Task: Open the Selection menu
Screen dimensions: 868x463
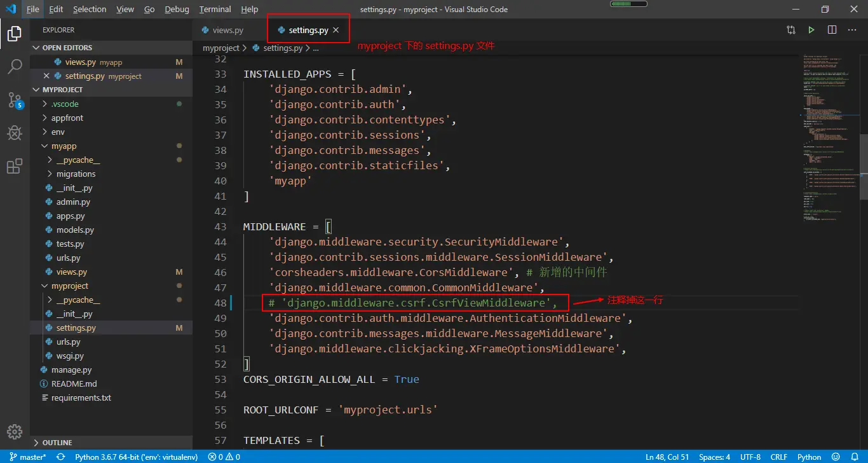Action: click(90, 10)
